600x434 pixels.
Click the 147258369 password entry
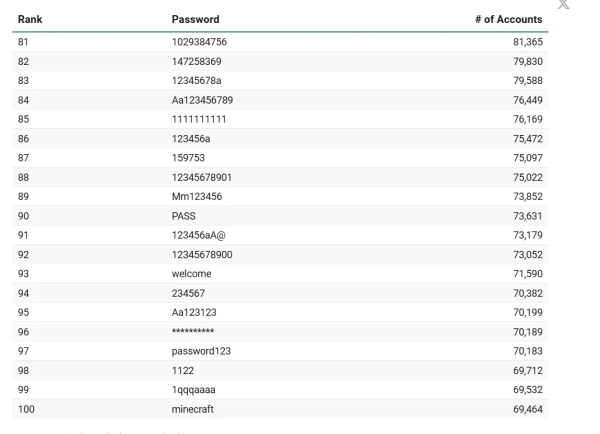click(197, 61)
